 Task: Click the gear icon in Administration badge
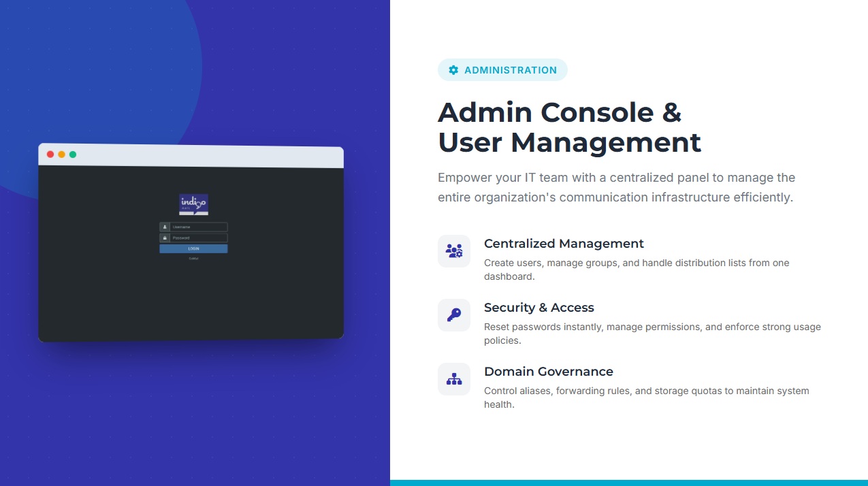point(453,70)
